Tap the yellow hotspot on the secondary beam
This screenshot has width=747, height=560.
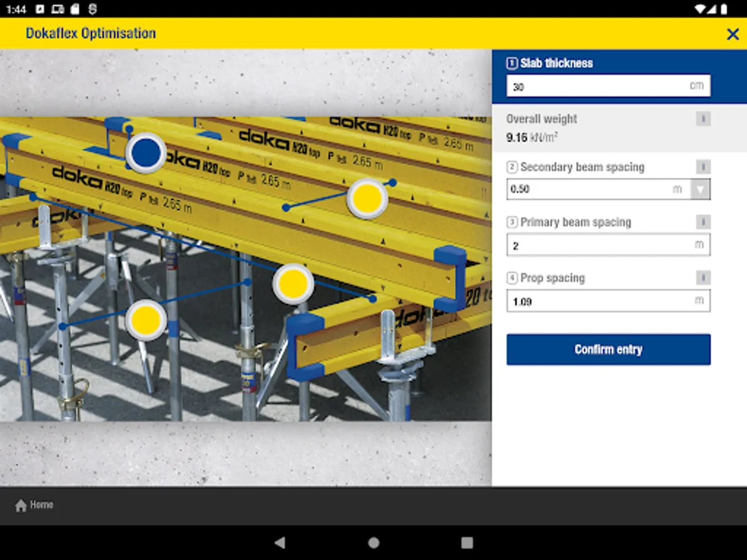pyautogui.click(x=367, y=198)
